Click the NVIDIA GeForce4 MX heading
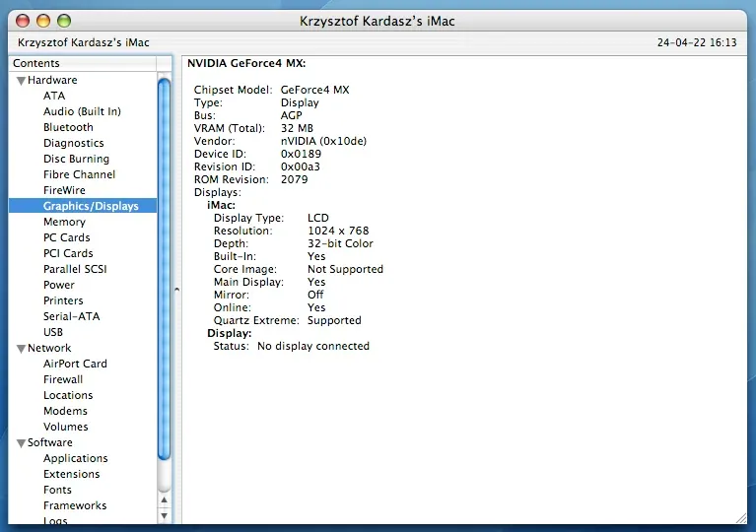Screen dimensions: 756x532 [246, 64]
